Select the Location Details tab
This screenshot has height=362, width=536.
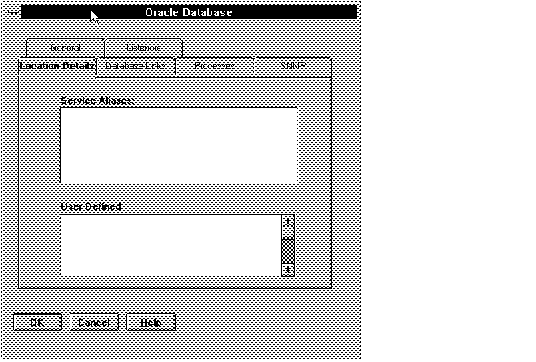tap(57, 66)
